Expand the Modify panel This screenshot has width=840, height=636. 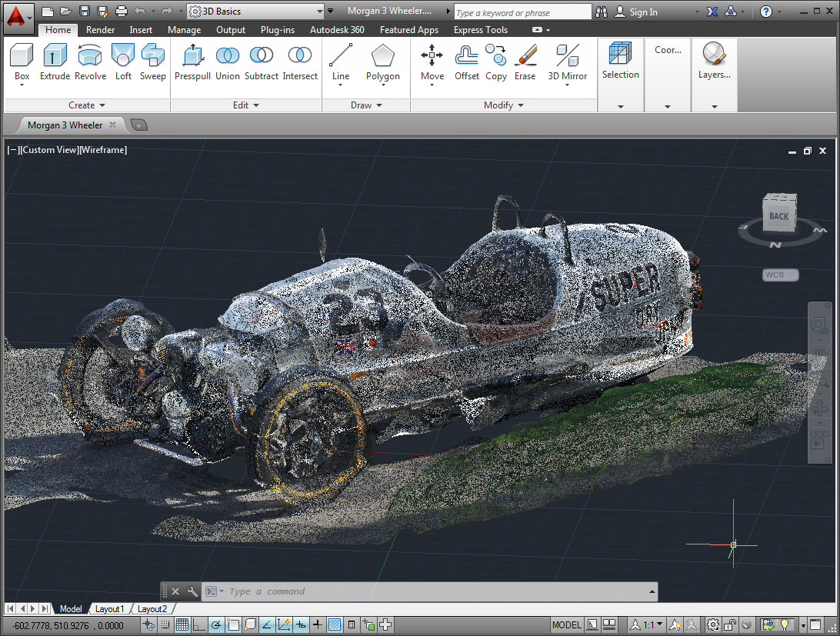[x=503, y=105]
